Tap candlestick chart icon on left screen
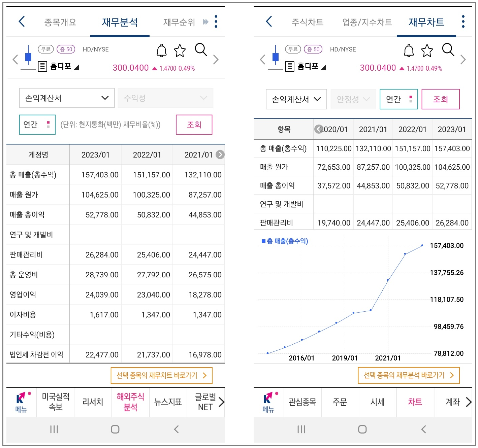This screenshot has height=448, width=478. pos(28,57)
